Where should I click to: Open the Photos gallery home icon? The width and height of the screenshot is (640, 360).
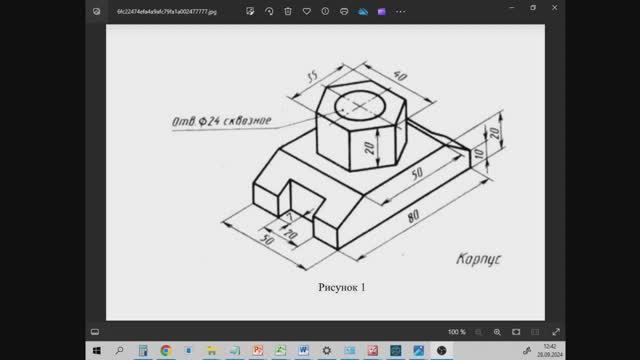point(96,11)
